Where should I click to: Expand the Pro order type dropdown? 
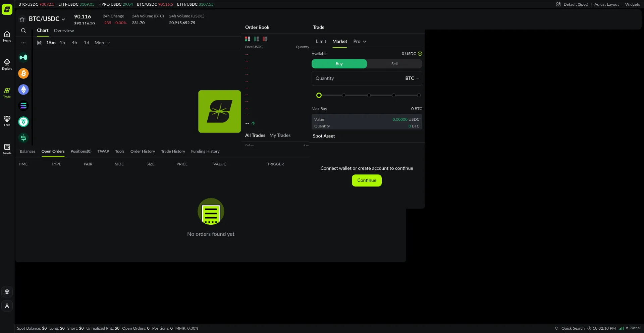point(360,42)
